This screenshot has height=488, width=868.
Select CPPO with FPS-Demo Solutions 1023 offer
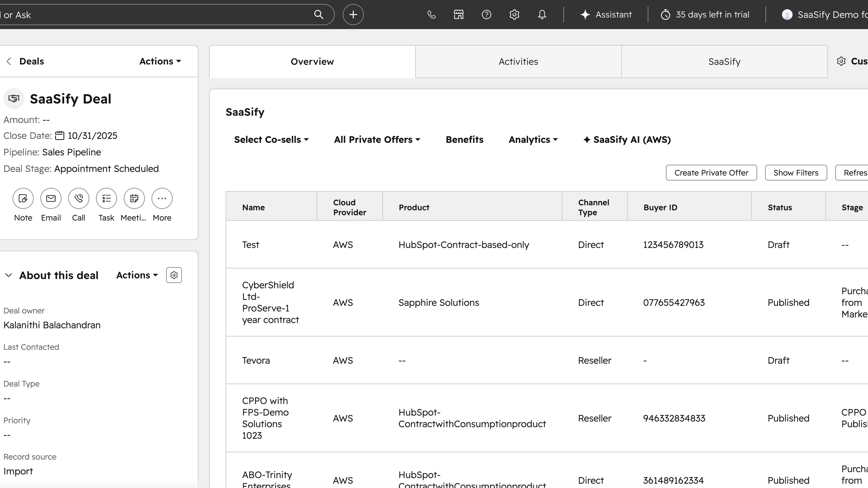click(x=266, y=418)
